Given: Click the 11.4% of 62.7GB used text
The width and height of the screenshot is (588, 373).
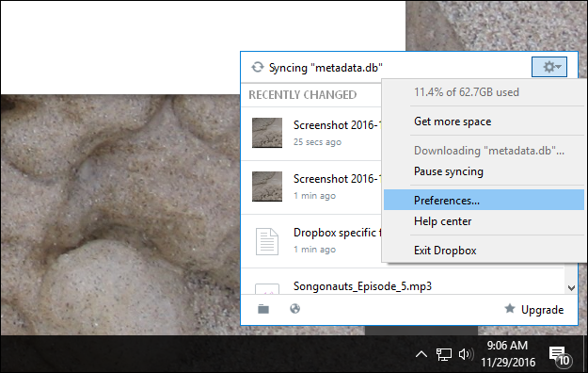Looking at the screenshot, I should click(x=467, y=92).
